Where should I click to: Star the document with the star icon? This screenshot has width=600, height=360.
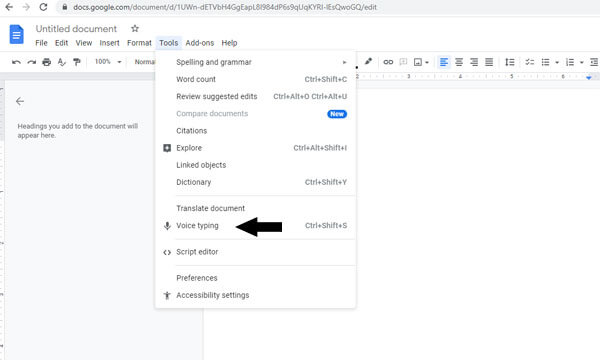(135, 29)
